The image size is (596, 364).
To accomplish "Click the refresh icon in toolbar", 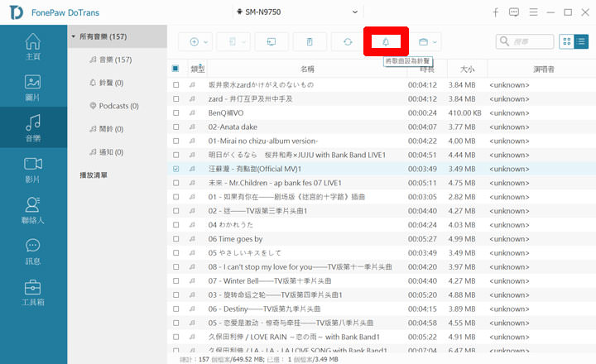I will [x=348, y=42].
